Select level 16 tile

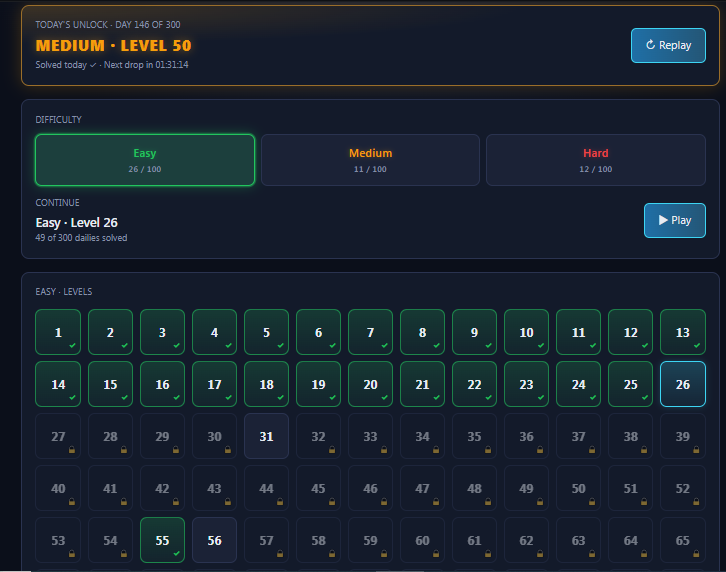[x=163, y=384]
